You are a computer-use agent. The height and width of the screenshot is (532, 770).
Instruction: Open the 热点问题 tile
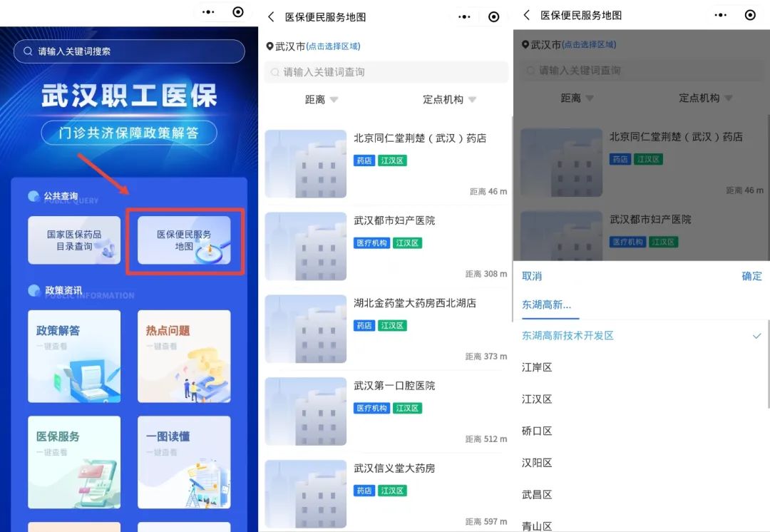click(x=184, y=356)
